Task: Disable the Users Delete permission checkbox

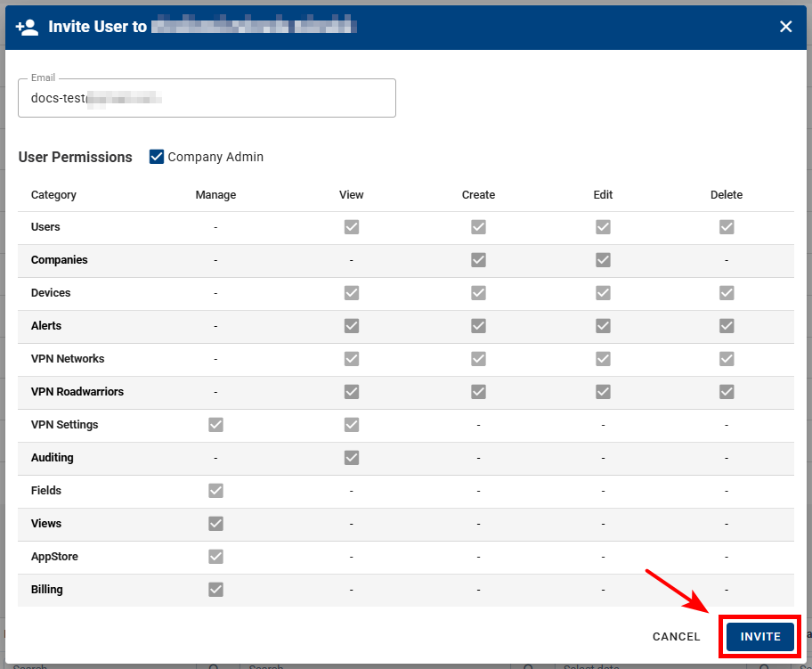Action: point(727,227)
